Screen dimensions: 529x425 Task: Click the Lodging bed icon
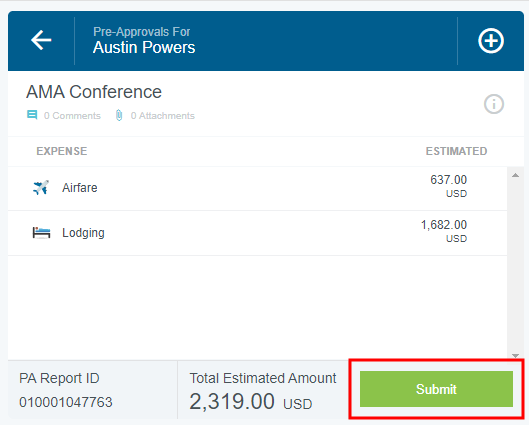click(x=41, y=233)
